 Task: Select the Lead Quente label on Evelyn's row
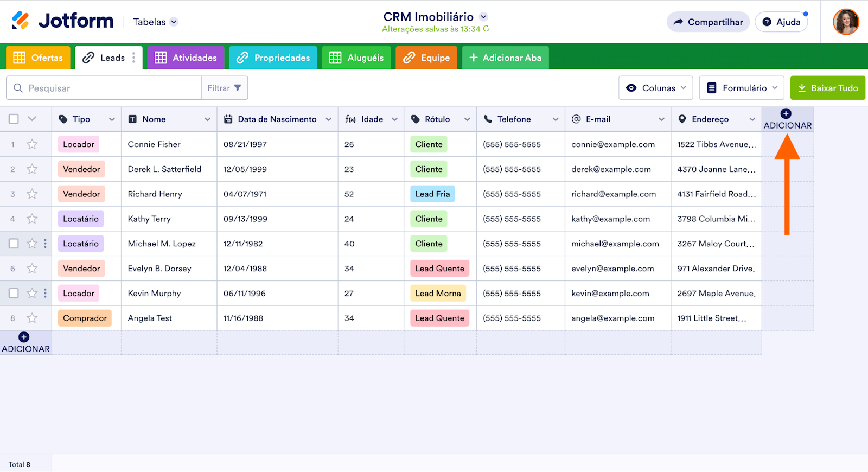(439, 269)
